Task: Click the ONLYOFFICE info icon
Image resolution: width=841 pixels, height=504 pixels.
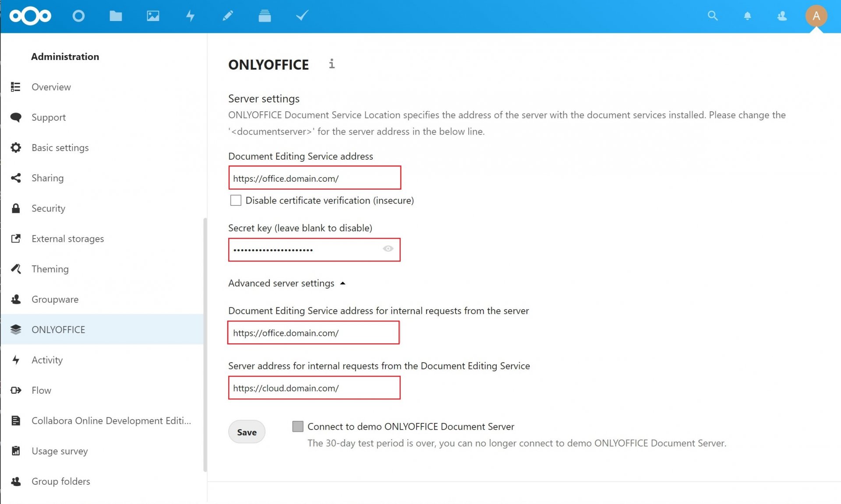Action: click(332, 64)
